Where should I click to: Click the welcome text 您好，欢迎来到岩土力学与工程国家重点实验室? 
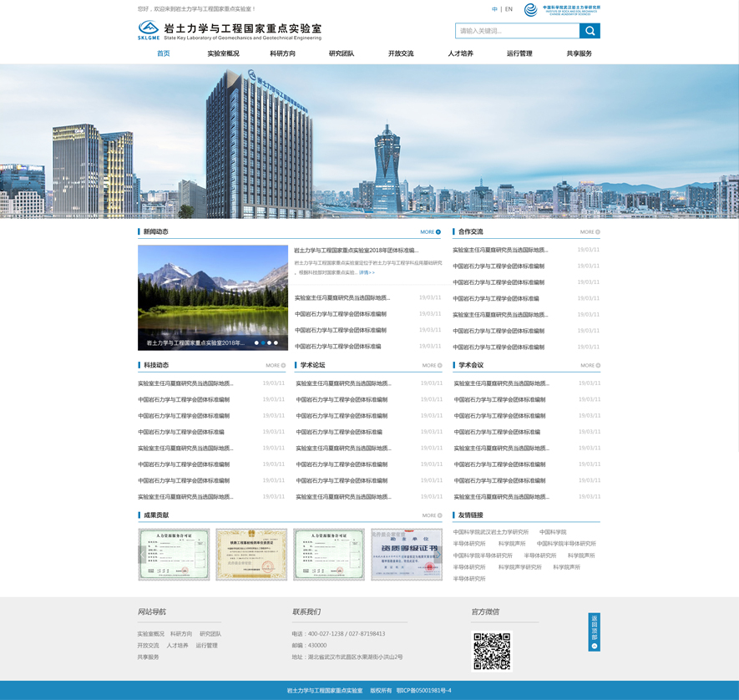pyautogui.click(x=196, y=9)
